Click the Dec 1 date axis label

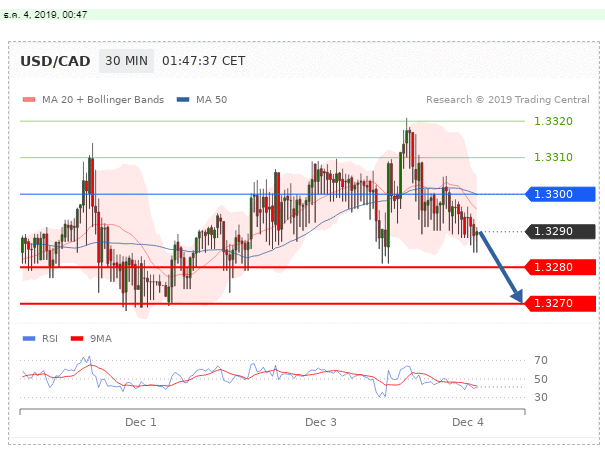141,422
